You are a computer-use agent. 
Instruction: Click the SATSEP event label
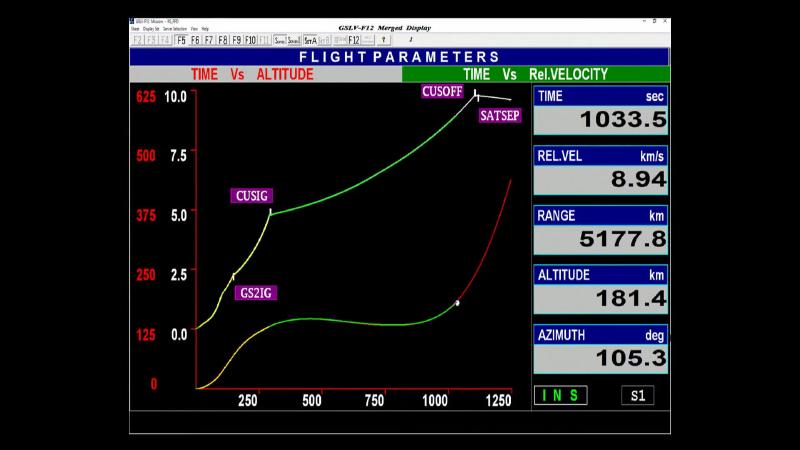(499, 116)
